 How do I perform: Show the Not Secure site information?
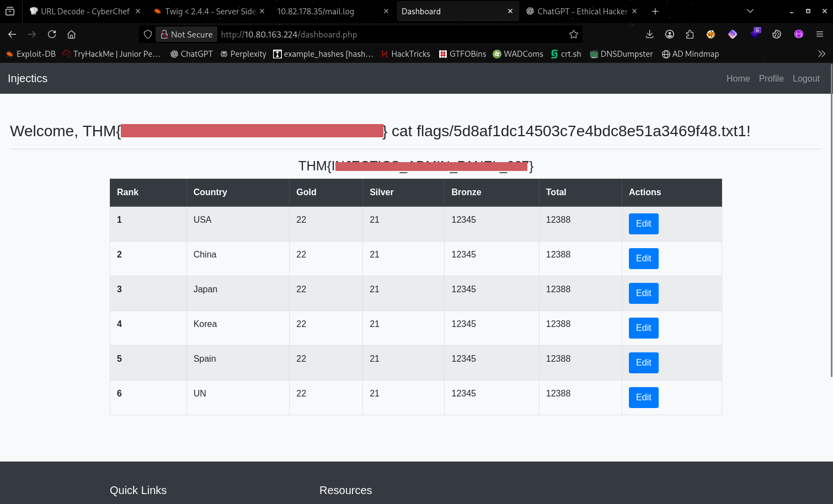pyautogui.click(x=186, y=34)
